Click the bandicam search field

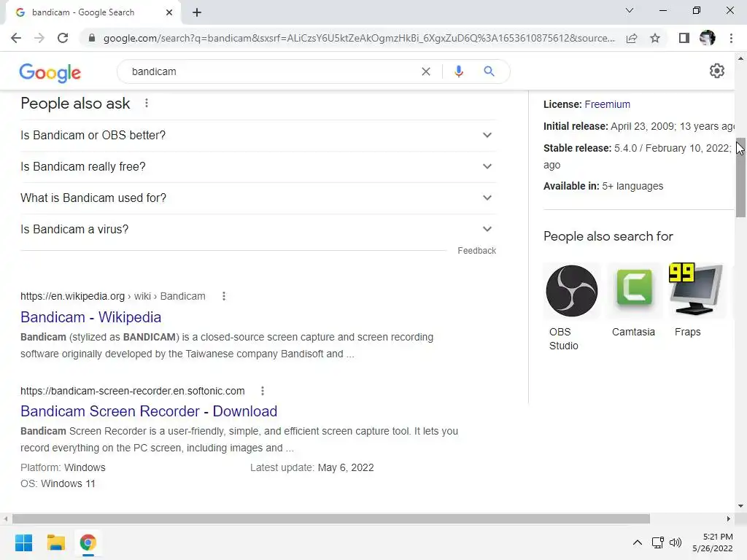click(271, 71)
